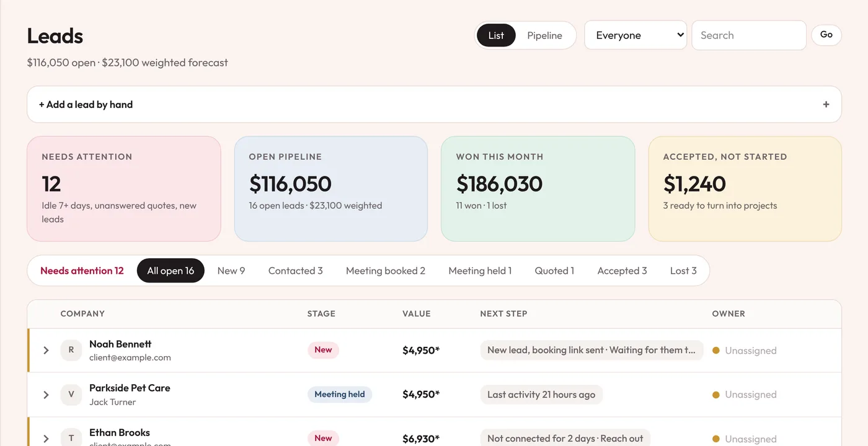The image size is (868, 446).
Task: Click the Jack Turner contact name
Action: pos(112,402)
